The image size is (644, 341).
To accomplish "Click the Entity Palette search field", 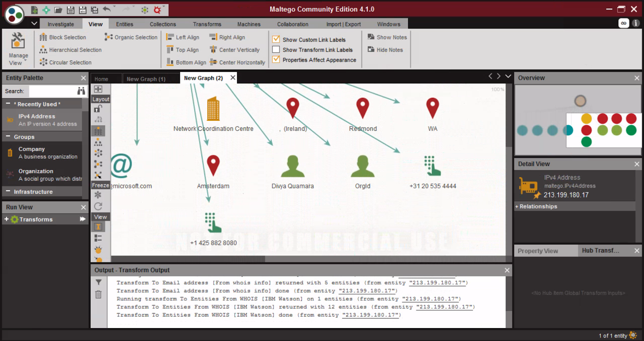I will pyautogui.click(x=52, y=91).
